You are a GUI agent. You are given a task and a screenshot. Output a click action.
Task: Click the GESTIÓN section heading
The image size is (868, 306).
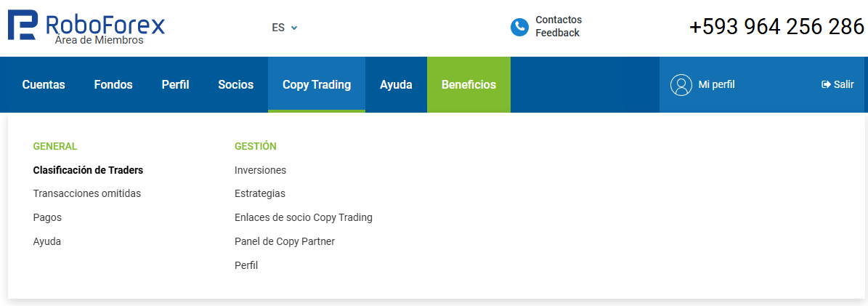255,146
